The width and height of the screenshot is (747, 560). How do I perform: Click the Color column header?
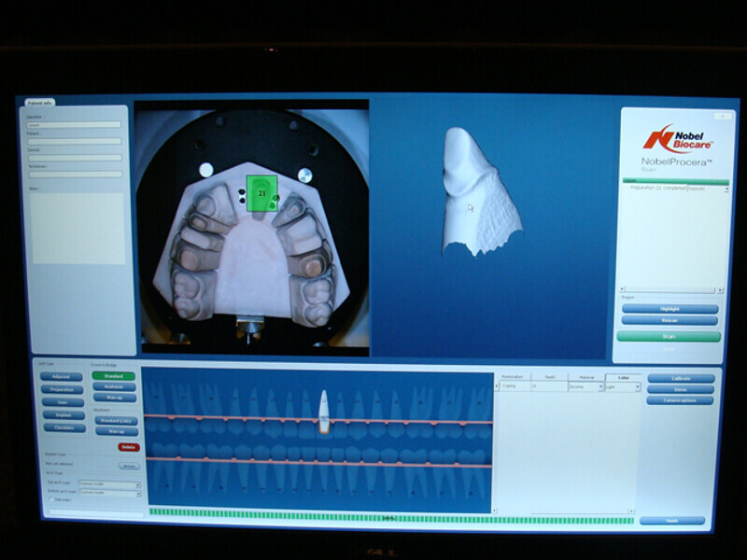[x=623, y=377]
